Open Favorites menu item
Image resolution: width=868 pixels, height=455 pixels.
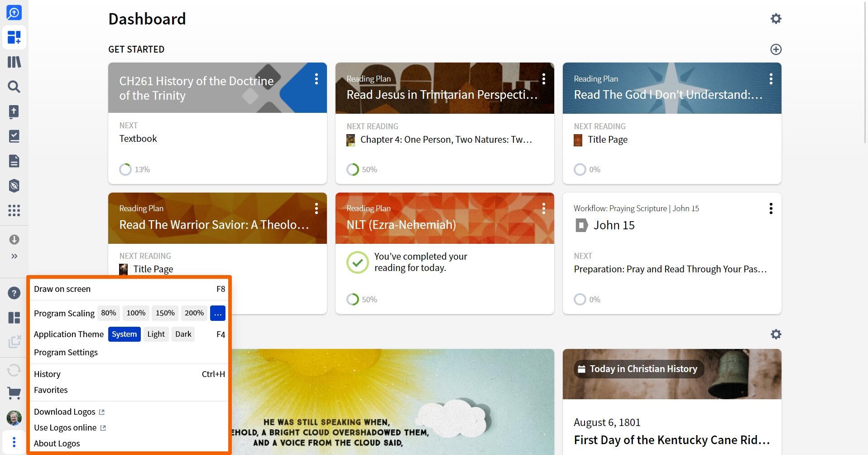tap(129, 390)
